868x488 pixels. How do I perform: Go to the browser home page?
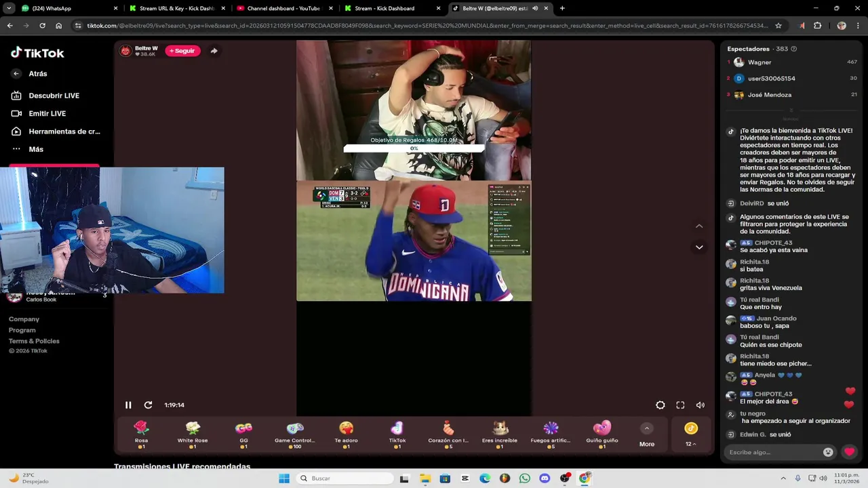[58, 26]
